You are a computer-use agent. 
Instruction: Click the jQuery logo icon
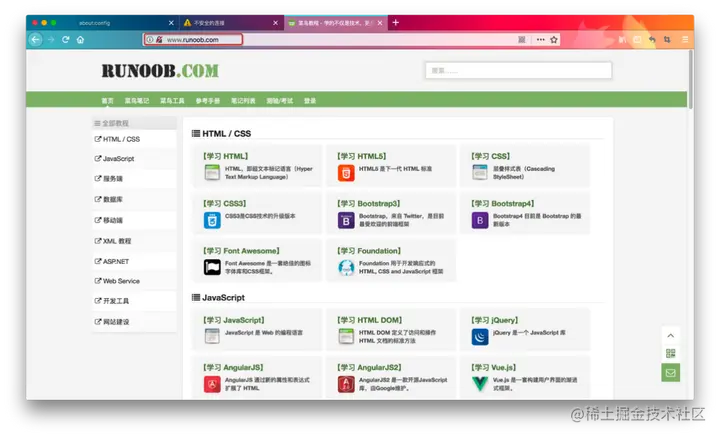pos(480,337)
